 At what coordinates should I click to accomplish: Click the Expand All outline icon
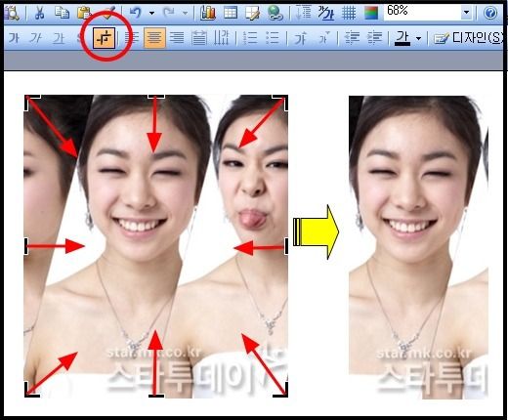(304, 13)
